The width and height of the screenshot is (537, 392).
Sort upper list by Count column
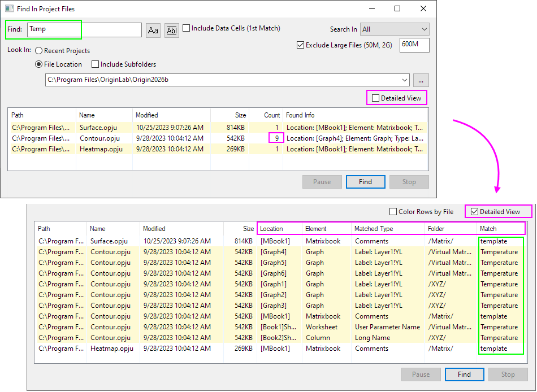pyautogui.click(x=266, y=115)
